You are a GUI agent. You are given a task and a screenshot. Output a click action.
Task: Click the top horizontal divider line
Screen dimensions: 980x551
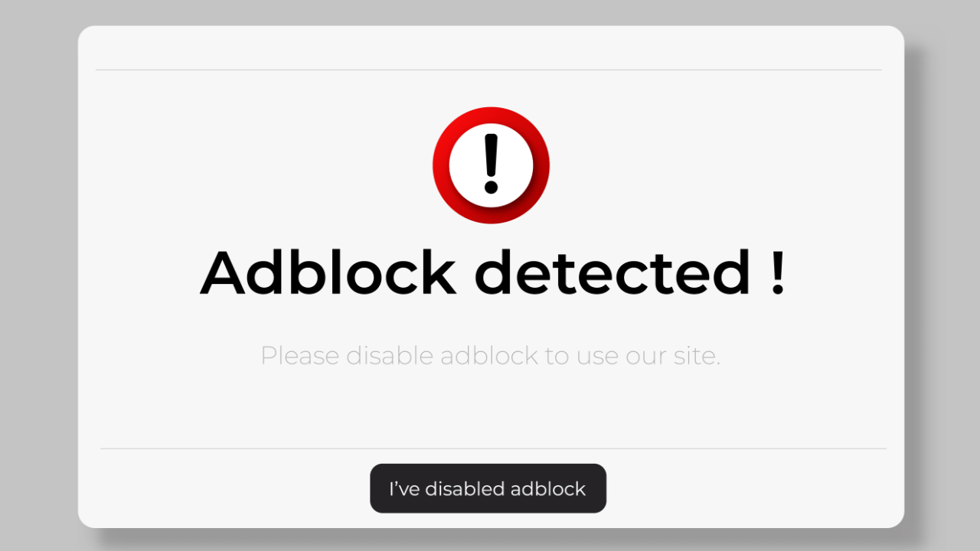488,70
